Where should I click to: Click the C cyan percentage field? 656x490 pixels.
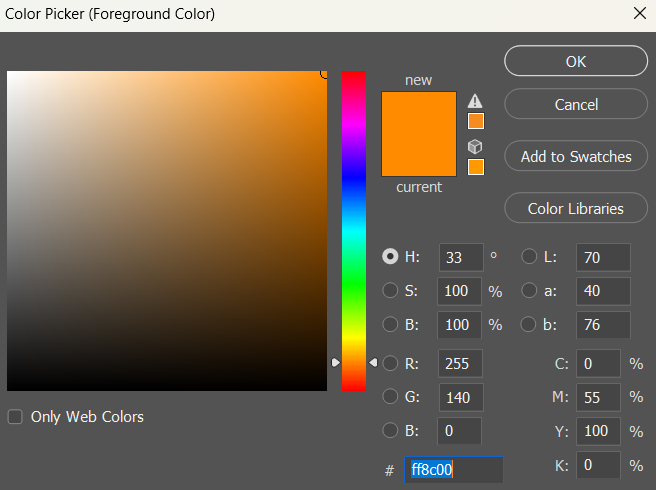click(598, 364)
